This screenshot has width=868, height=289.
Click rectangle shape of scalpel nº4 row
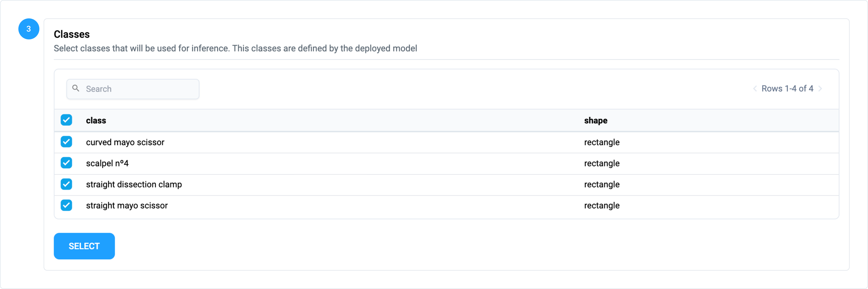(601, 163)
